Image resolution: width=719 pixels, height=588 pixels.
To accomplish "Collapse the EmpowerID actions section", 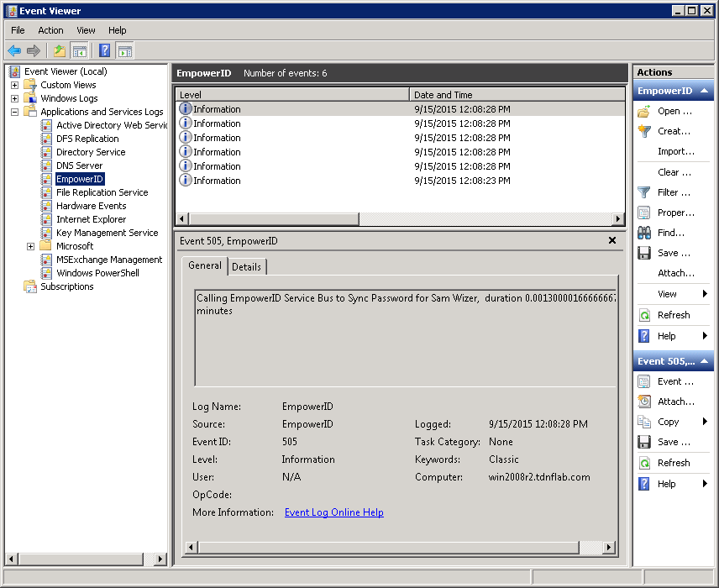I will [x=706, y=91].
